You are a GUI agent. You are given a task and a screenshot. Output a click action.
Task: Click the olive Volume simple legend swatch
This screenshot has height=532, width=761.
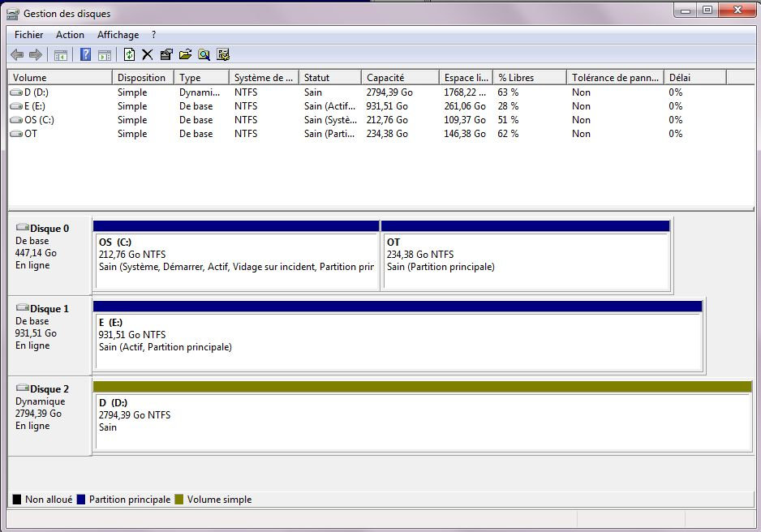coord(179,500)
